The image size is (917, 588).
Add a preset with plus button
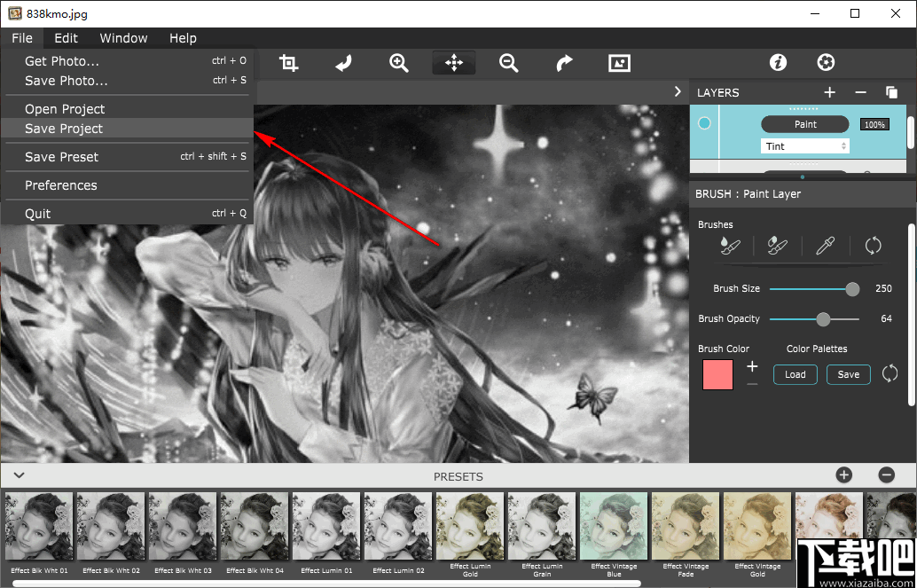coord(844,475)
